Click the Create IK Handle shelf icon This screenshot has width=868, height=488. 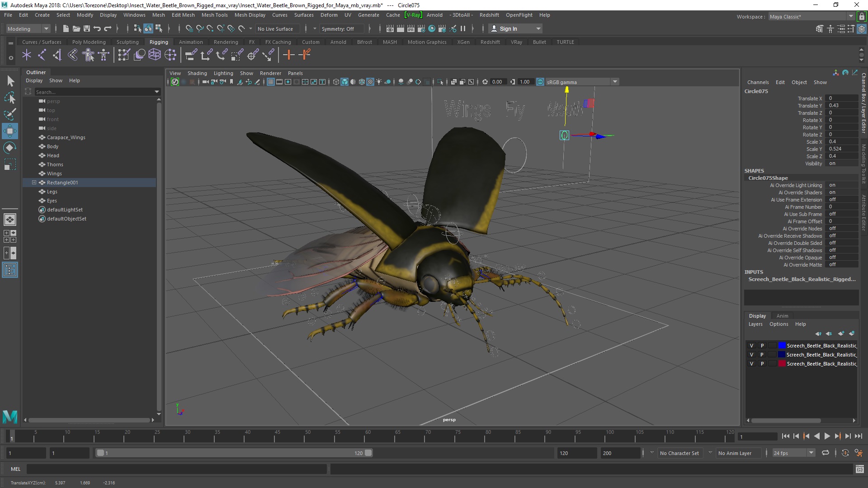[x=57, y=55]
